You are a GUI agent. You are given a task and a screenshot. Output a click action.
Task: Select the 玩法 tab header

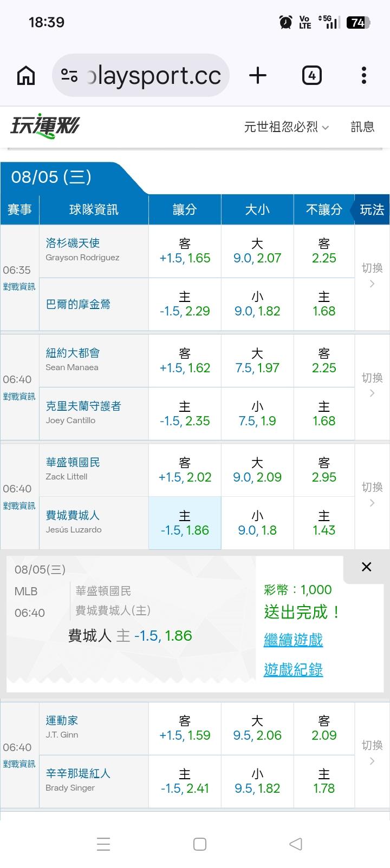pos(372,210)
